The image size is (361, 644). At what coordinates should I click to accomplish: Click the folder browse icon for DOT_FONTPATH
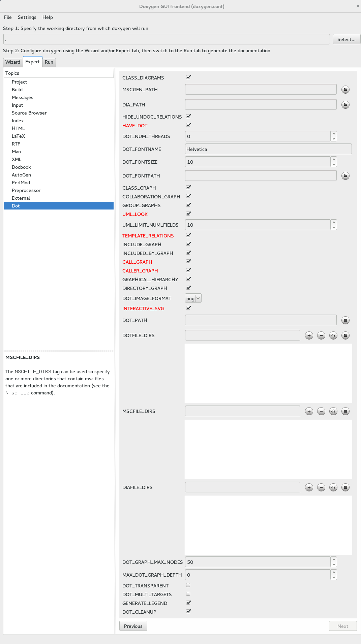click(345, 176)
